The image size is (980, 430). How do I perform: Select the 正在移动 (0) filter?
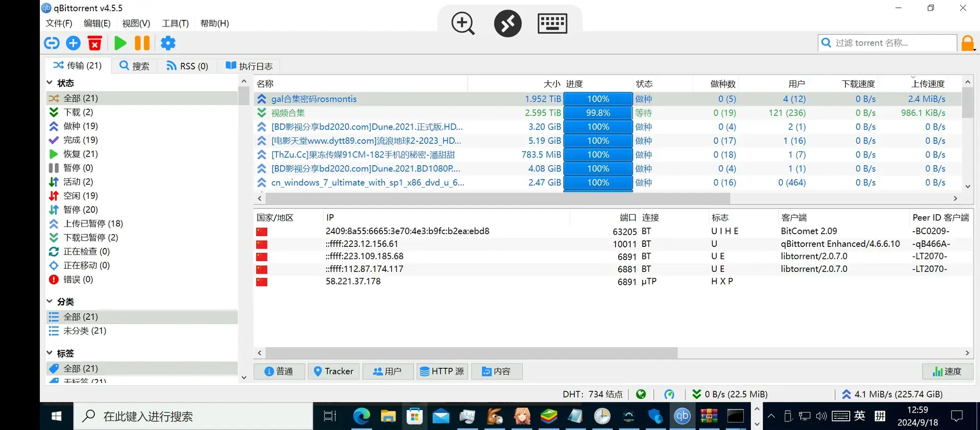click(142, 265)
